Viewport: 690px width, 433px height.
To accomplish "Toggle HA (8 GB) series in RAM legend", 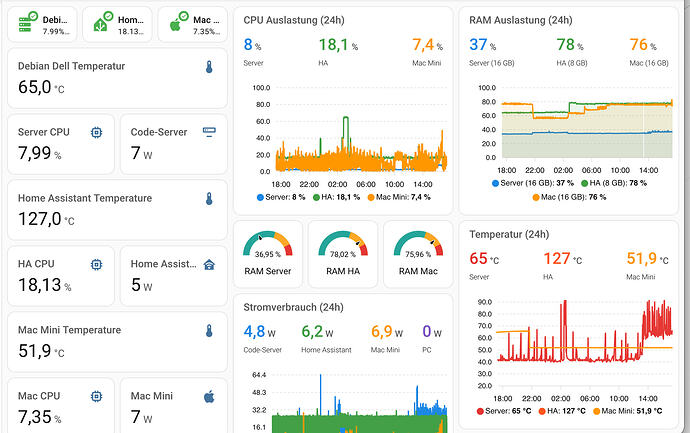I will coord(614,183).
